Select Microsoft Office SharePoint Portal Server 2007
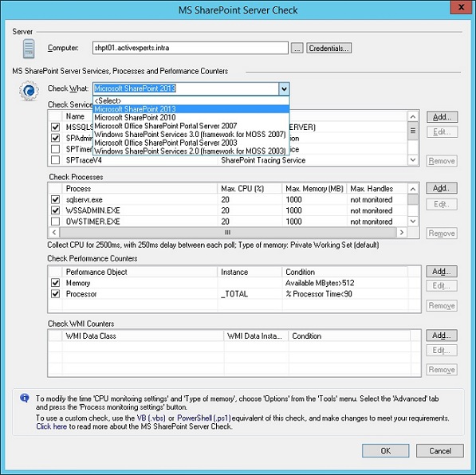The image size is (476, 475). (x=191, y=126)
